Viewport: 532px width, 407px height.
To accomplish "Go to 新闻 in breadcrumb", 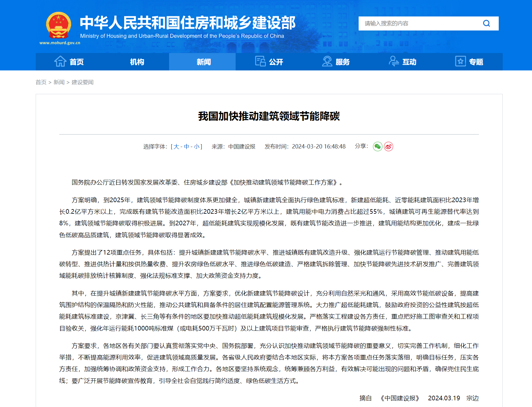I will [59, 82].
